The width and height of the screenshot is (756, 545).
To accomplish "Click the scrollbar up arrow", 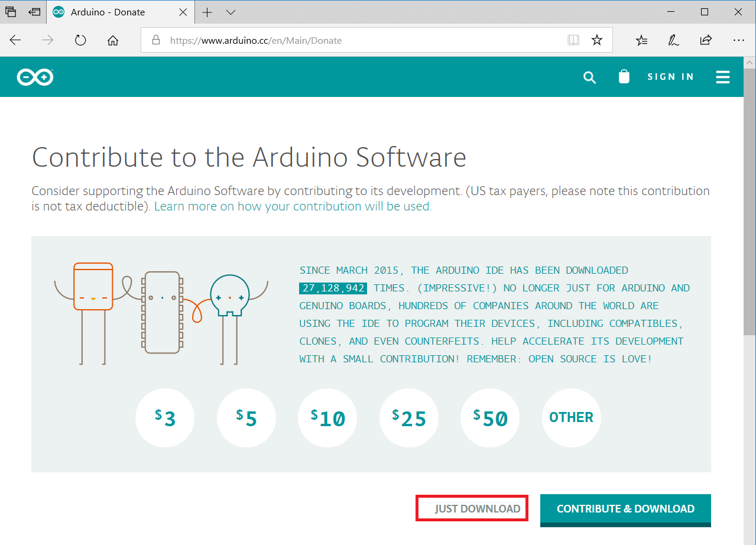I will tap(749, 62).
